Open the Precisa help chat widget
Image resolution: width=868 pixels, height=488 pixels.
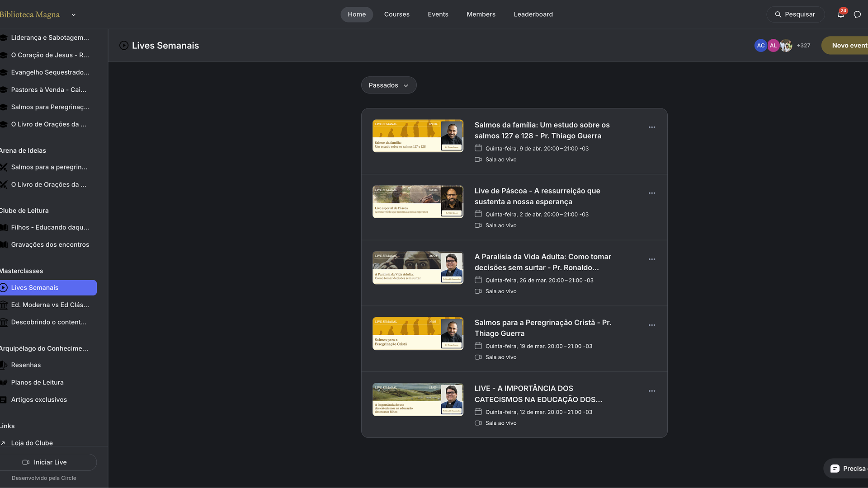pyautogui.click(x=846, y=469)
